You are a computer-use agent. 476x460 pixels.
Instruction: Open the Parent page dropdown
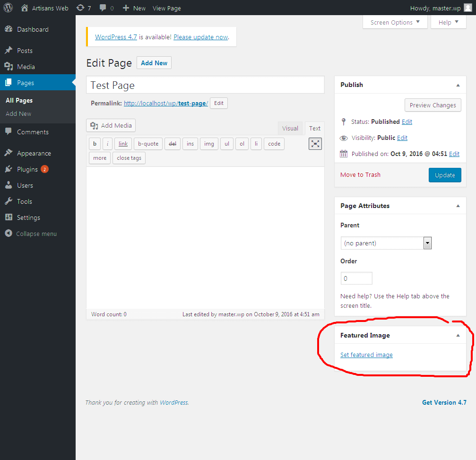click(x=386, y=243)
